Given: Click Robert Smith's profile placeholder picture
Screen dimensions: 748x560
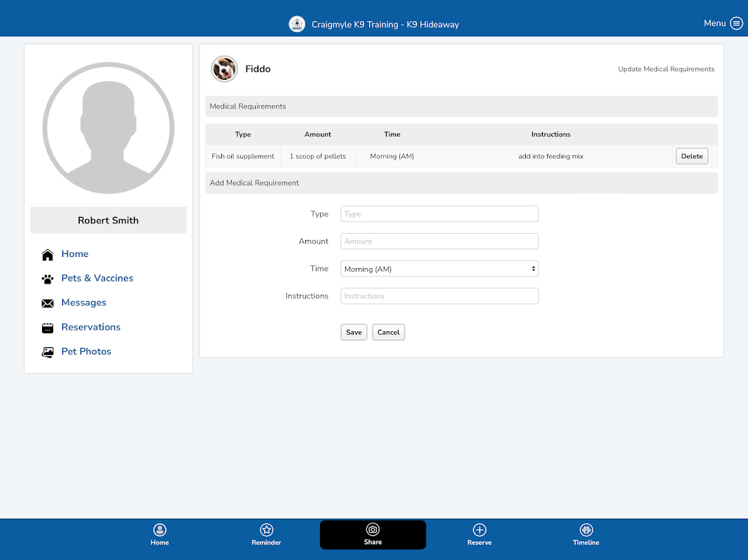Looking at the screenshot, I should point(109,127).
